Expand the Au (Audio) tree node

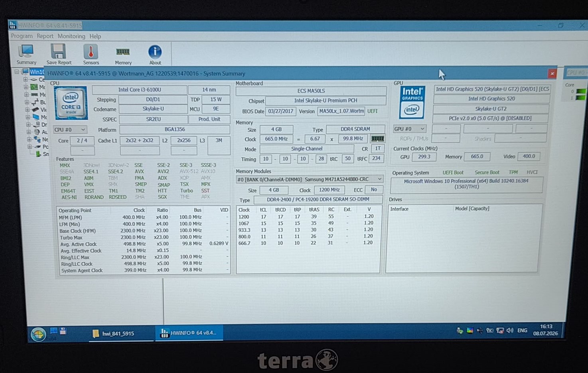[x=29, y=132]
